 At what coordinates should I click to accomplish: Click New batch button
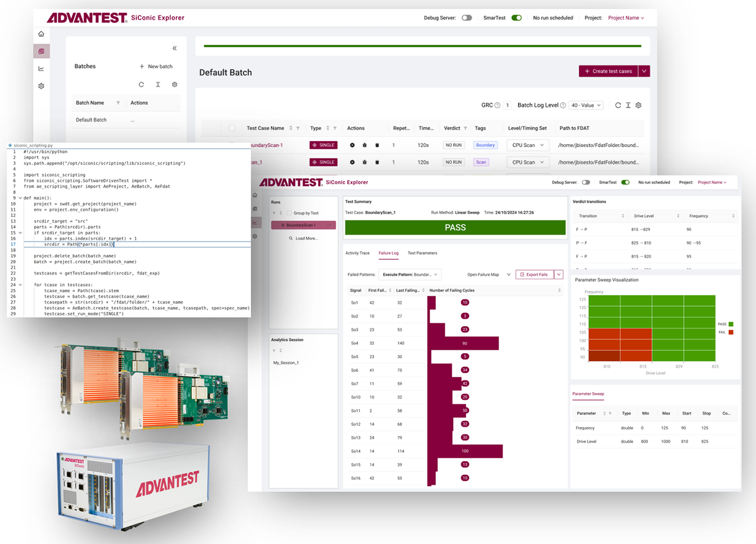click(x=156, y=66)
